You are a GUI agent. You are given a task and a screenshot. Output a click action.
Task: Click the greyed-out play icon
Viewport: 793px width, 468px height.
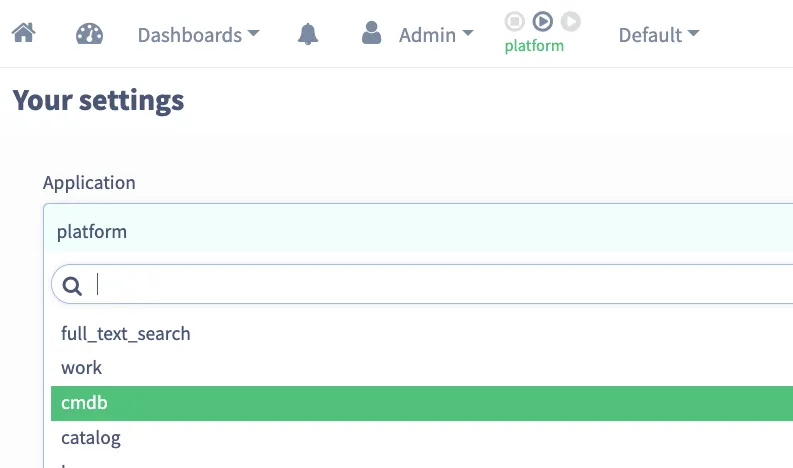pos(571,21)
